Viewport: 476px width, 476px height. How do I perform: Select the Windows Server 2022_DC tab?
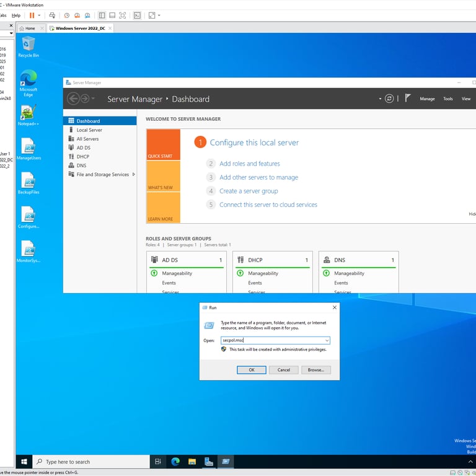coord(80,29)
